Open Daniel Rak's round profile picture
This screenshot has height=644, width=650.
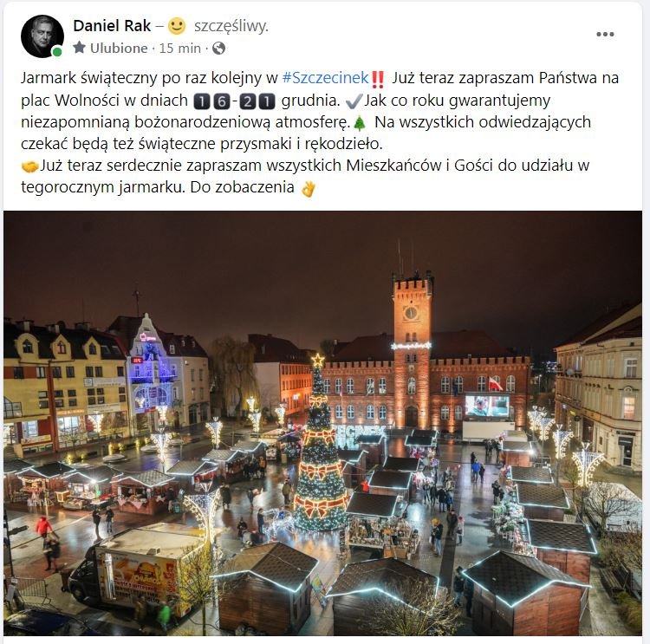[42, 36]
